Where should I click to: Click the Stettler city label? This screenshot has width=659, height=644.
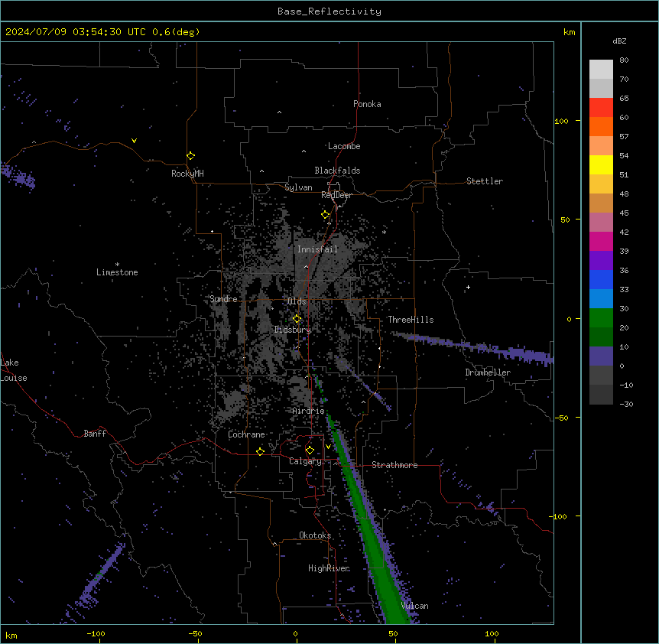click(484, 181)
